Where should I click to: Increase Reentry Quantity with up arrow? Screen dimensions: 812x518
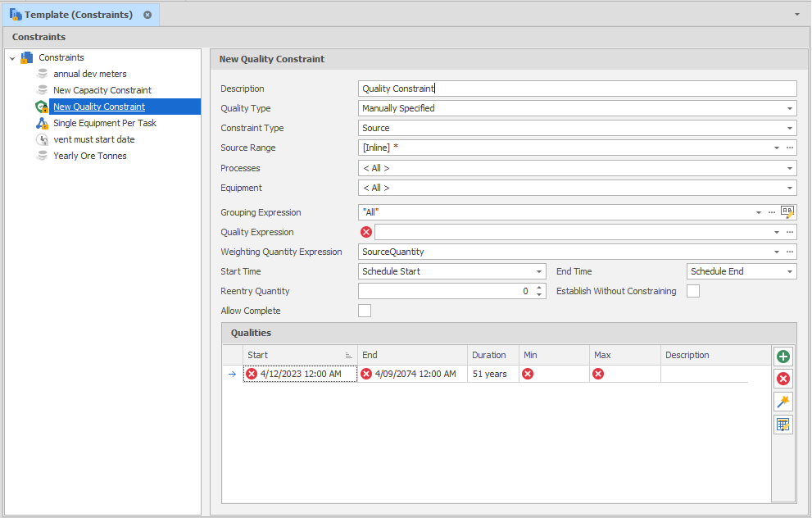coord(539,288)
